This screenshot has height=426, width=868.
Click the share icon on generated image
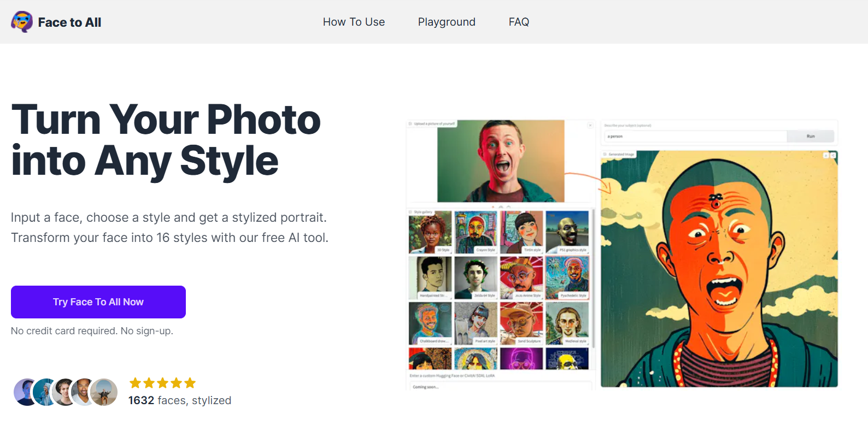coord(833,156)
